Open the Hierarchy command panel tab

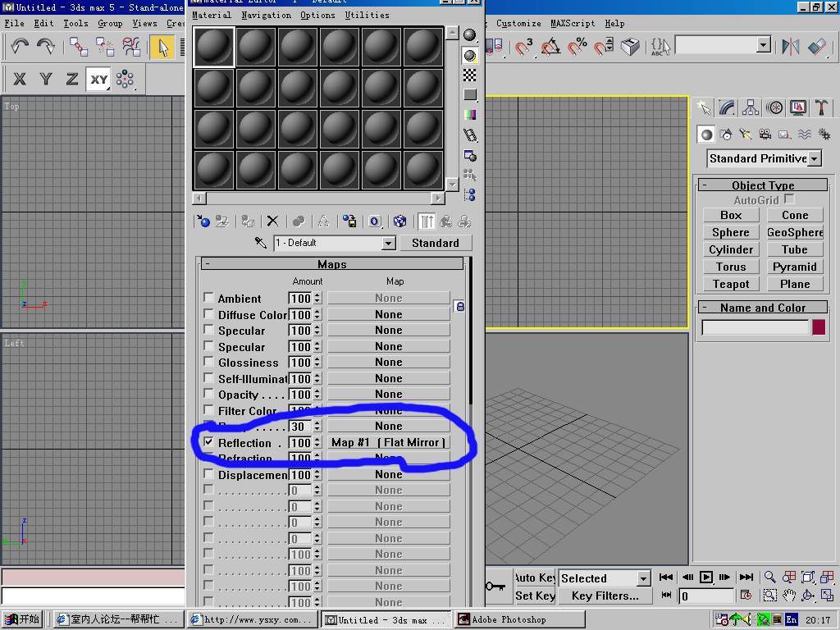pos(751,107)
